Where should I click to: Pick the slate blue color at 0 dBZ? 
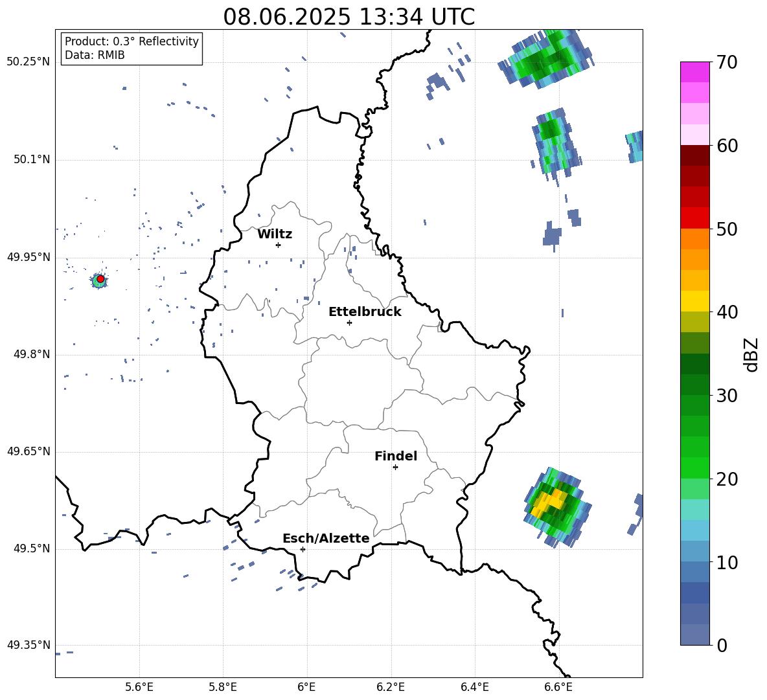tap(694, 635)
